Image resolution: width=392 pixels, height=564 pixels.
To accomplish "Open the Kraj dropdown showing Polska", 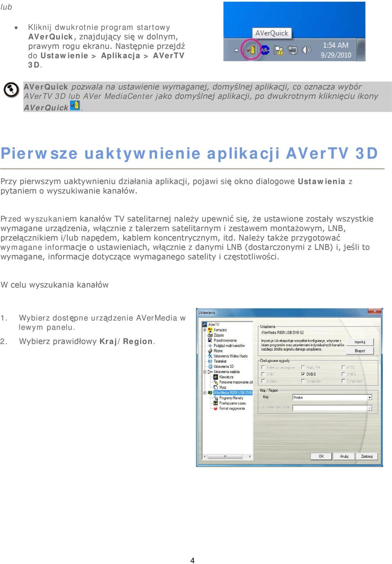I will click(x=332, y=397).
